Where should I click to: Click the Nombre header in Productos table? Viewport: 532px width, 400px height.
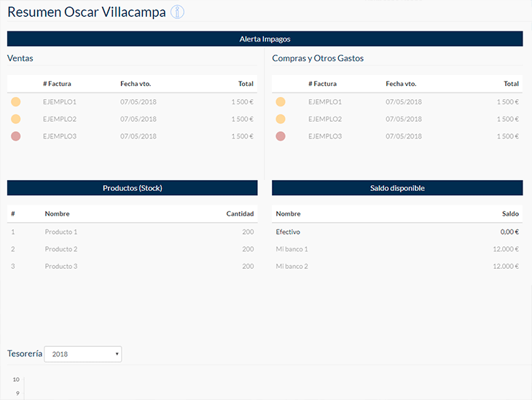[x=57, y=213]
